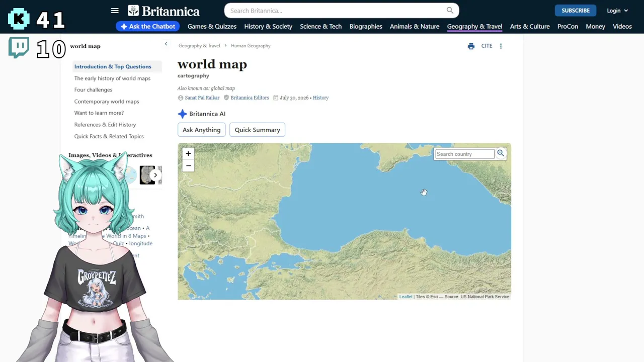This screenshot has width=644, height=362.
Task: Open Britannica Editors link
Action: tap(250, 98)
